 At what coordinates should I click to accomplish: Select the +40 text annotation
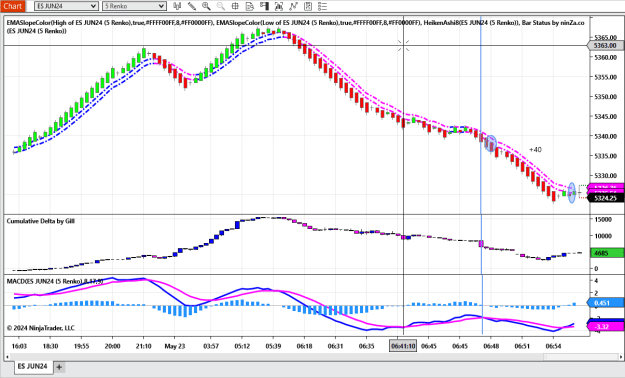(535, 150)
